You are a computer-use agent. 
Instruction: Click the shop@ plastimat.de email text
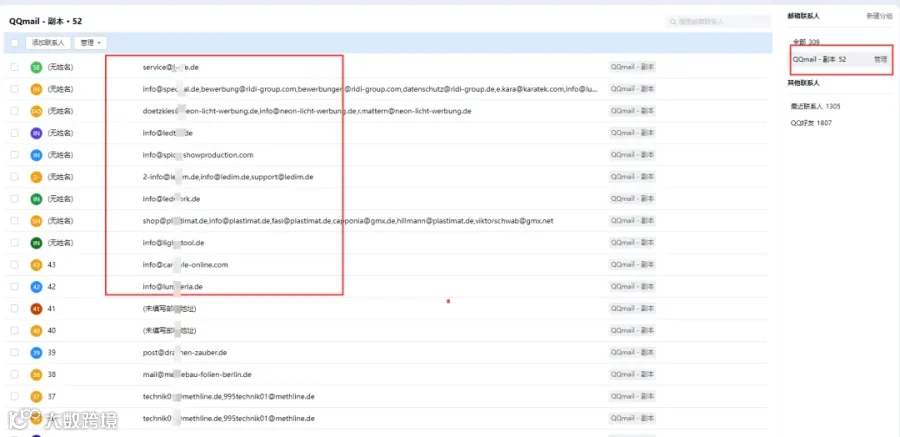348,221
